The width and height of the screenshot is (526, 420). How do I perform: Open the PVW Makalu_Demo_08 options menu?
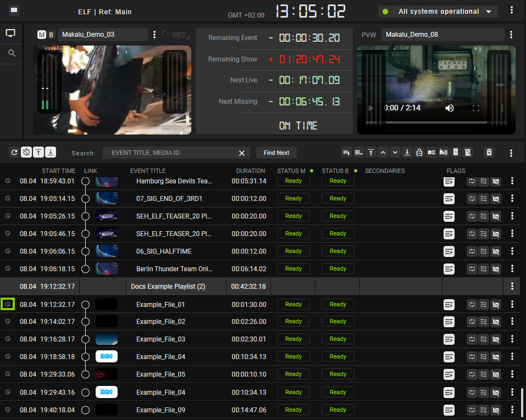[511, 34]
